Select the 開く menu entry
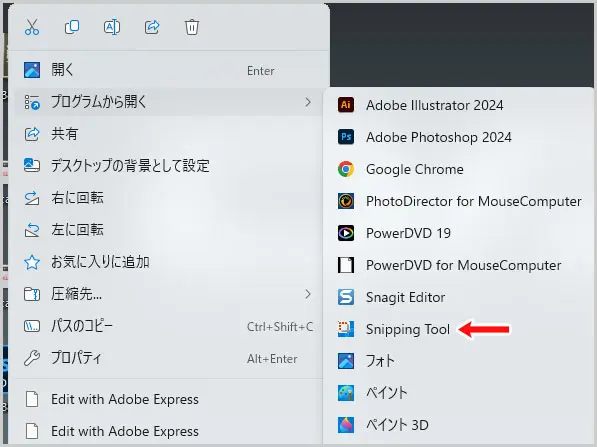 click(168, 70)
